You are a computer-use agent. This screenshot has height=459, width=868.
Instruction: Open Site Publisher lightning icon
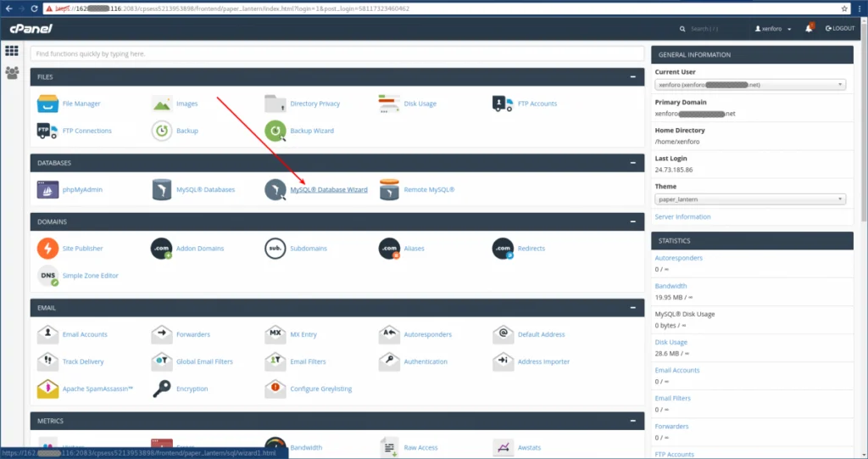click(47, 249)
